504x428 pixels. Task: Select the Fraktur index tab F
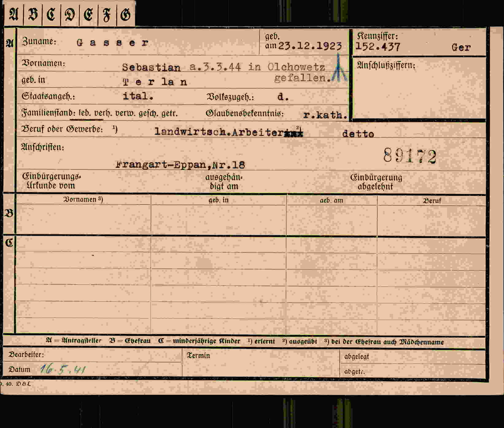pos(107,14)
